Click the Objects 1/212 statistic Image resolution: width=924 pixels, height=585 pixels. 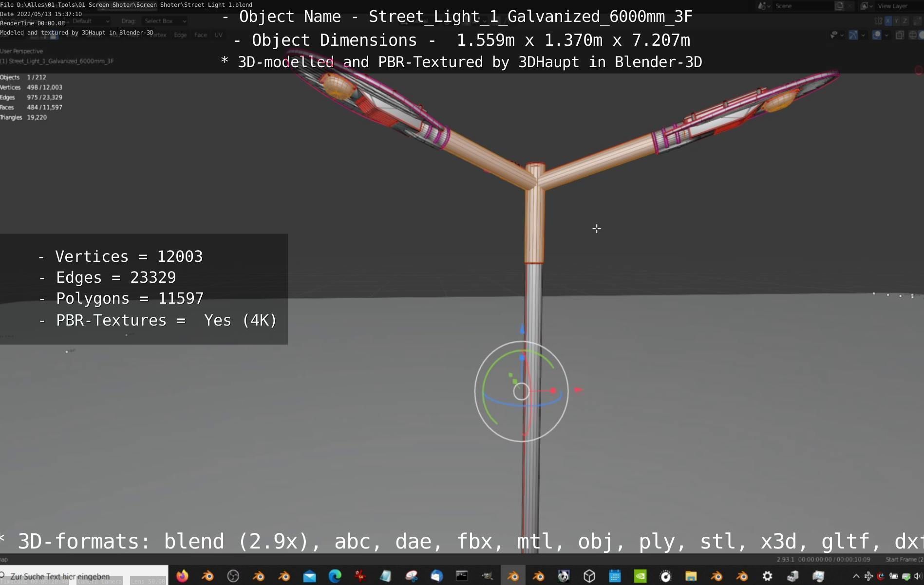(23, 77)
